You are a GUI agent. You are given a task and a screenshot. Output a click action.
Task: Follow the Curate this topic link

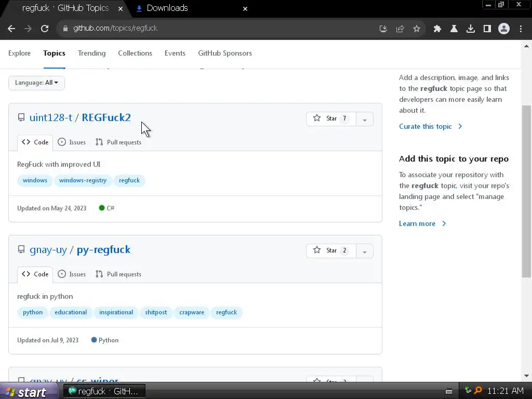(x=431, y=127)
